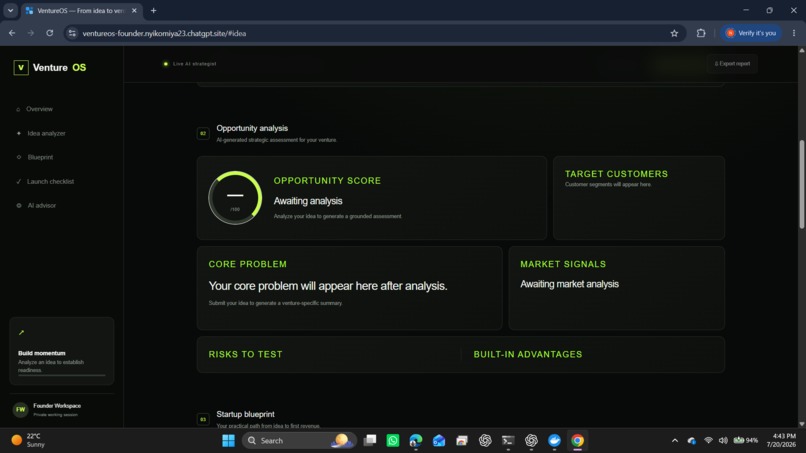The width and height of the screenshot is (806, 453).
Task: Open Google Chrome from the taskbar
Action: (x=577, y=441)
